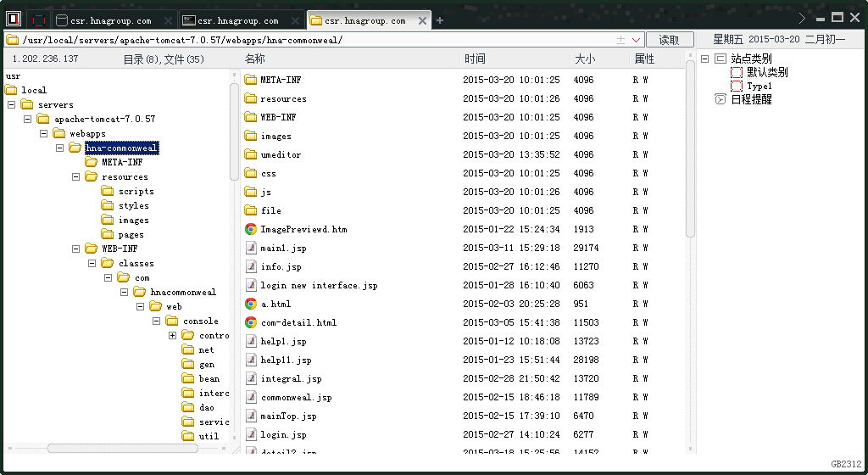This screenshot has width=868, height=475.
Task: Collapse the resources tree node
Action: pos(75,176)
